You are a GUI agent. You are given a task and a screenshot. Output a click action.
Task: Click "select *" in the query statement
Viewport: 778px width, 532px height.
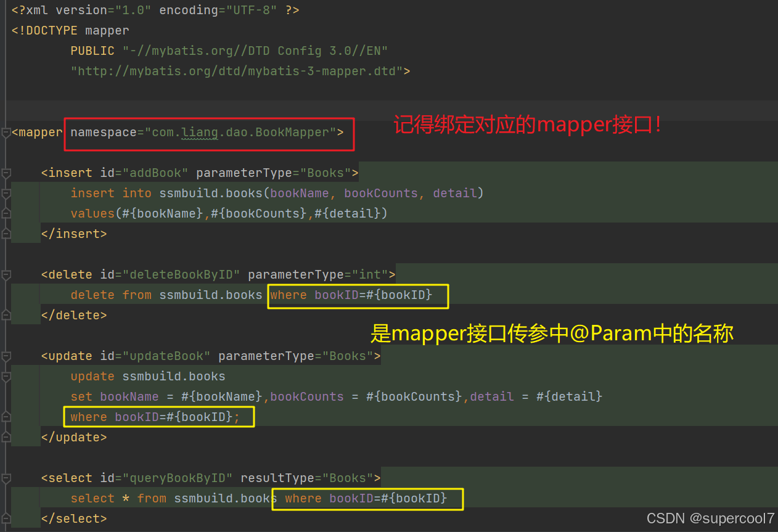coord(100,498)
